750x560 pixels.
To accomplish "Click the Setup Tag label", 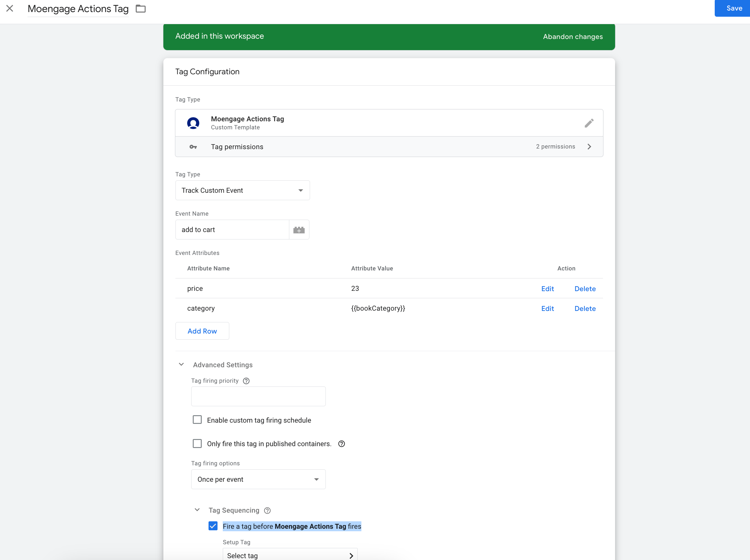I will tap(237, 542).
